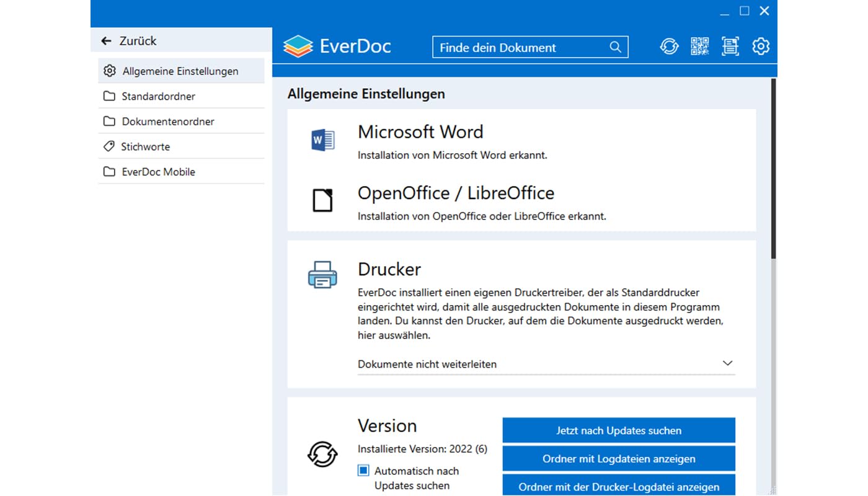Click Jetzt nach Updates suchen button

click(619, 430)
